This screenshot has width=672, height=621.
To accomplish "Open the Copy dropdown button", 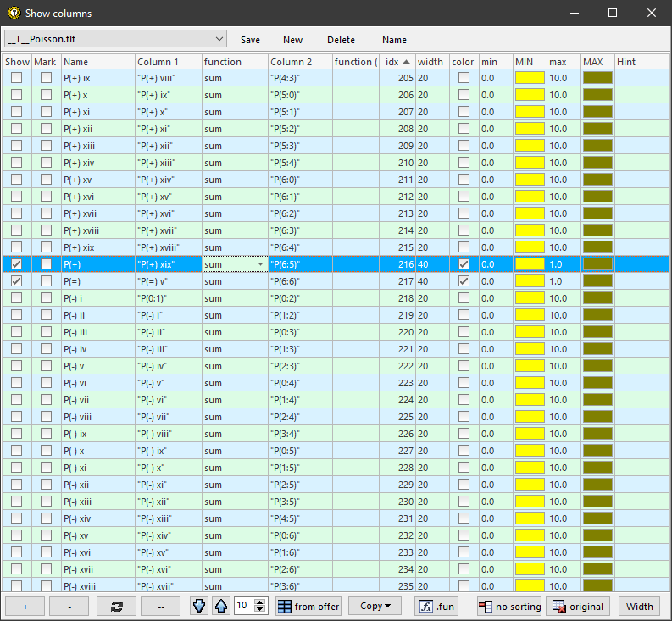I will (x=380, y=606).
